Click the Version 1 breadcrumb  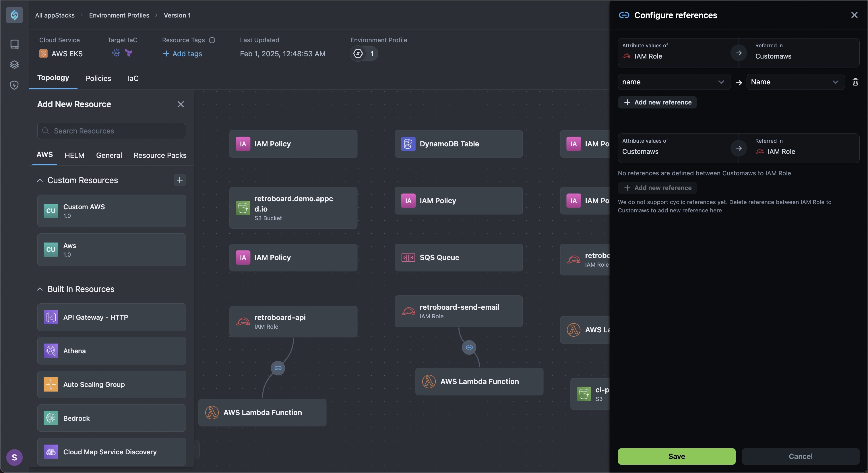(177, 15)
